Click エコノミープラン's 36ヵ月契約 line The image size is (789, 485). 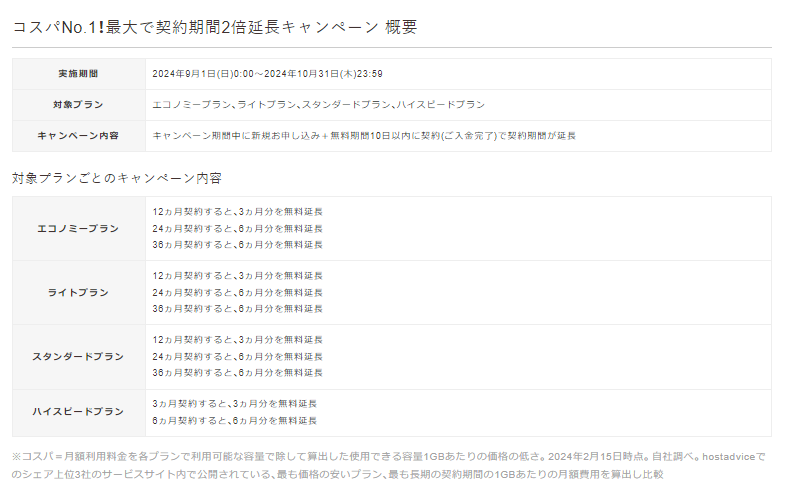click(237, 244)
